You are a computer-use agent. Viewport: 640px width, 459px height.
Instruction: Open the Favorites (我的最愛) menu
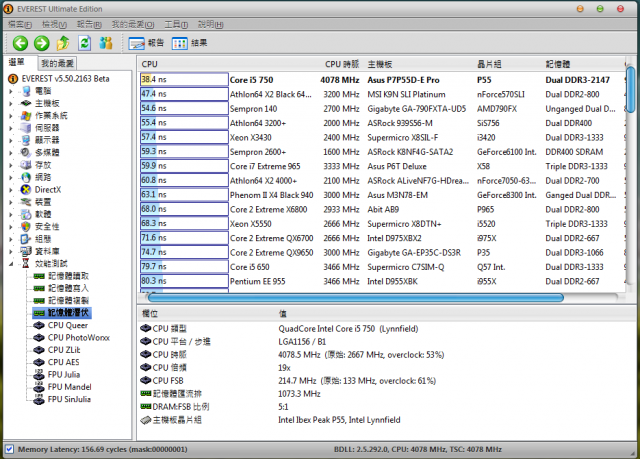coord(133,24)
